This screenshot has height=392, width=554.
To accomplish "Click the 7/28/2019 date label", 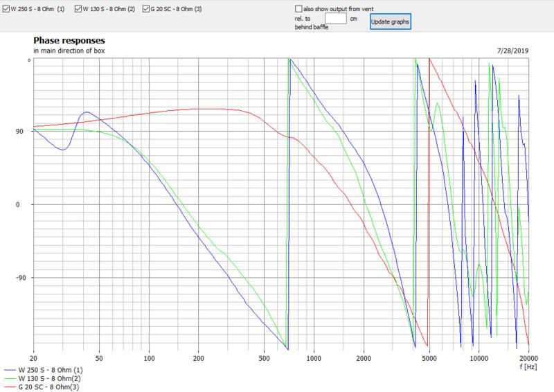I will point(512,51).
